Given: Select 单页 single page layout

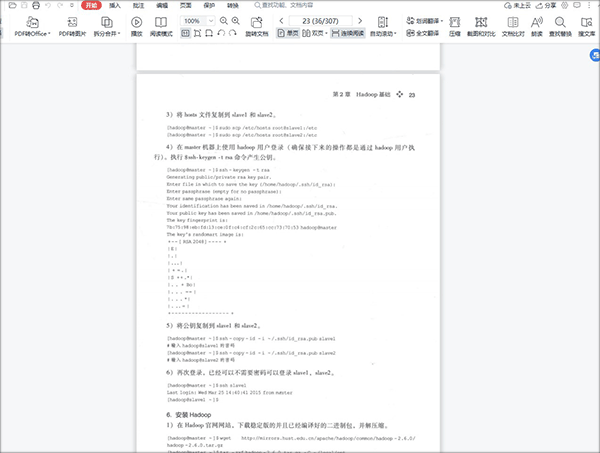Looking at the screenshot, I should 288,33.
